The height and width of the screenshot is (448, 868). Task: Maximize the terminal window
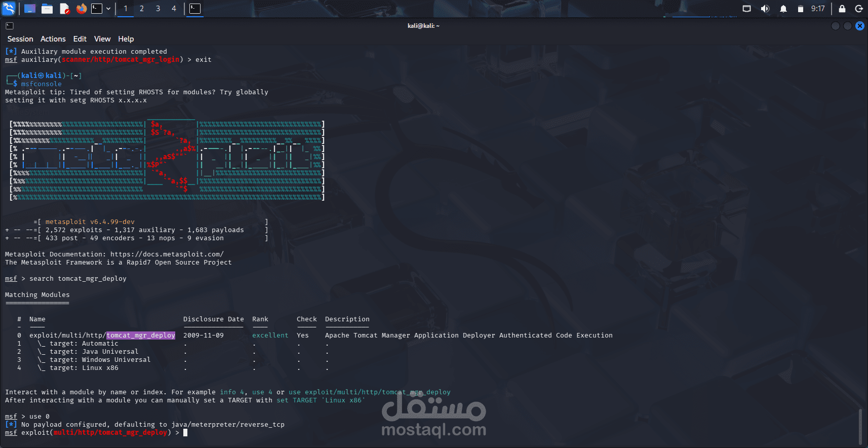point(848,26)
